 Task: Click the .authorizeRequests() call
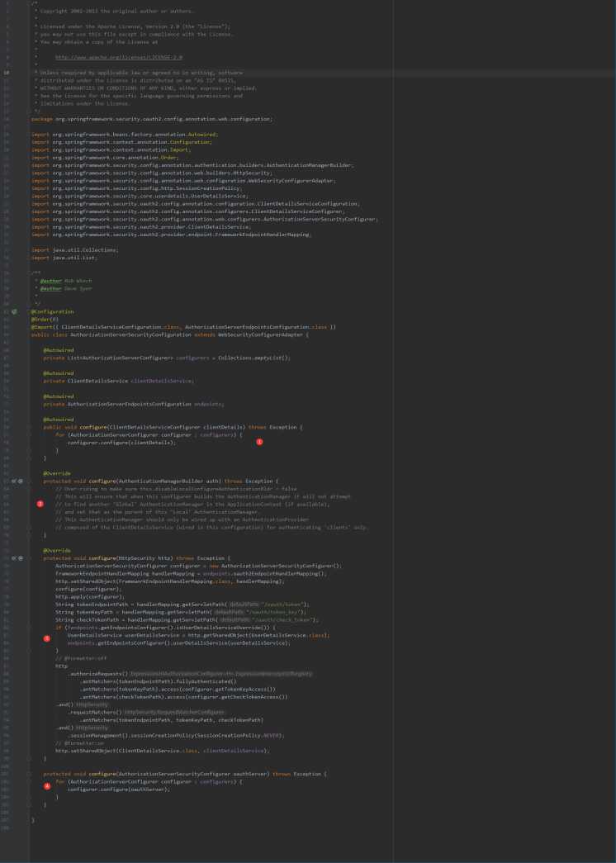(x=97, y=674)
